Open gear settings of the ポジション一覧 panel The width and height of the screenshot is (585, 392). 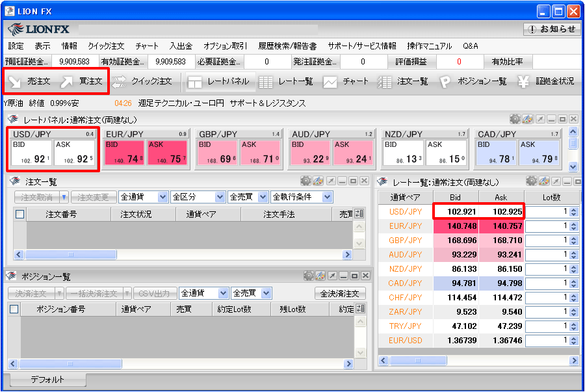(x=308, y=276)
